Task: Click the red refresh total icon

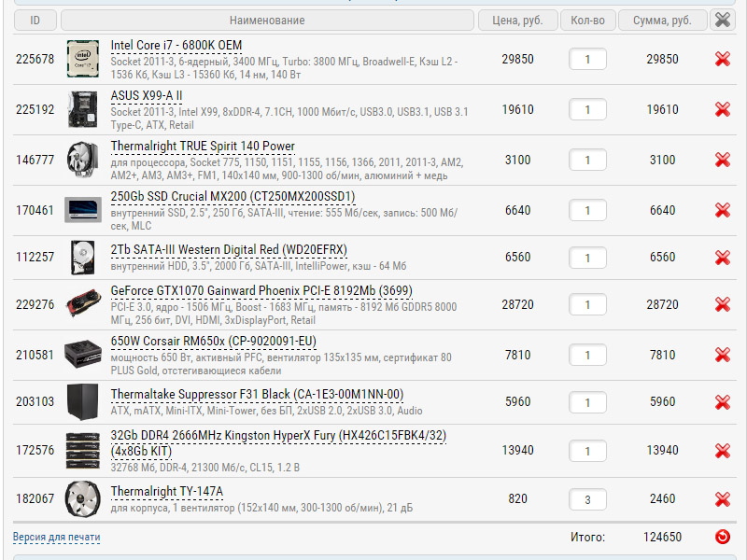Action: 722,537
